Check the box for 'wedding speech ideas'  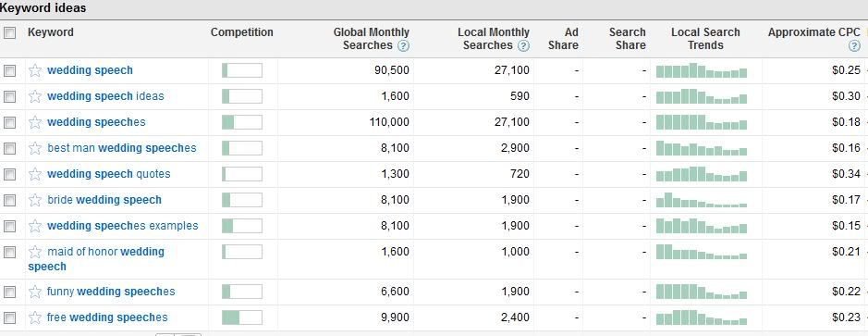coord(9,96)
